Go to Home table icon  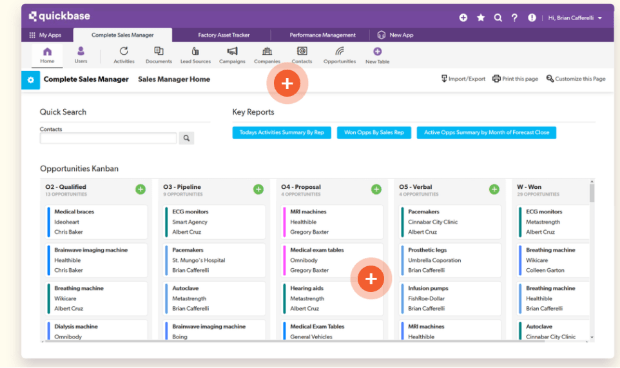click(47, 55)
